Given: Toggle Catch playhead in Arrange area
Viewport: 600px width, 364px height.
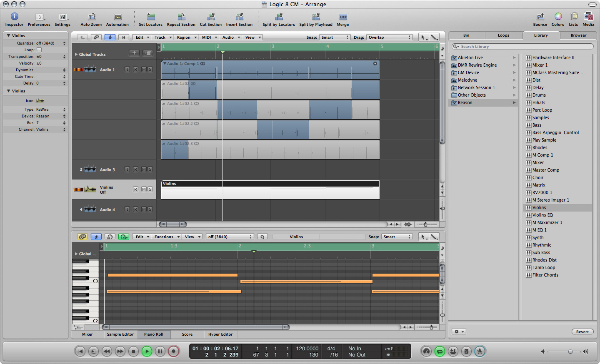Looking at the screenshot, I should coord(110,37).
